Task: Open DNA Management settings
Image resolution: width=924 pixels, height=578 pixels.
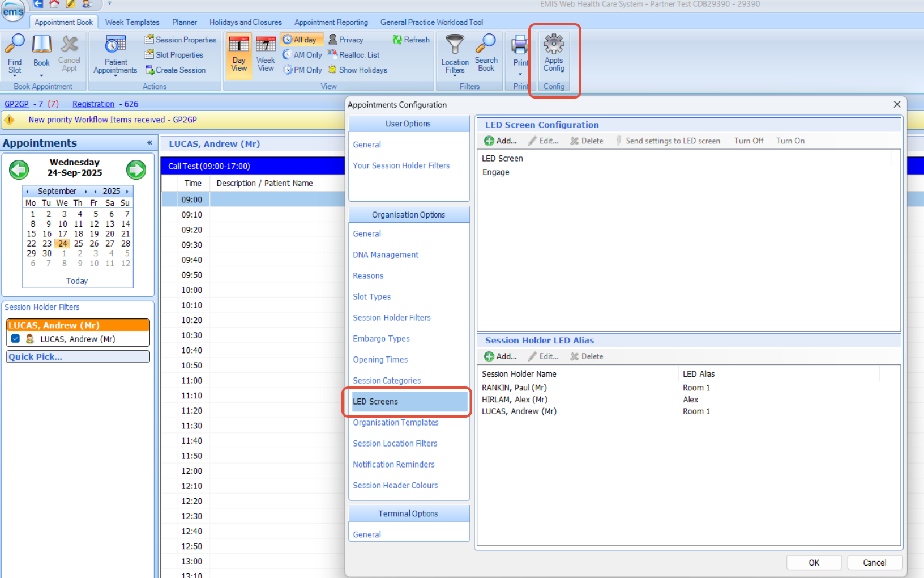Action: [386, 255]
